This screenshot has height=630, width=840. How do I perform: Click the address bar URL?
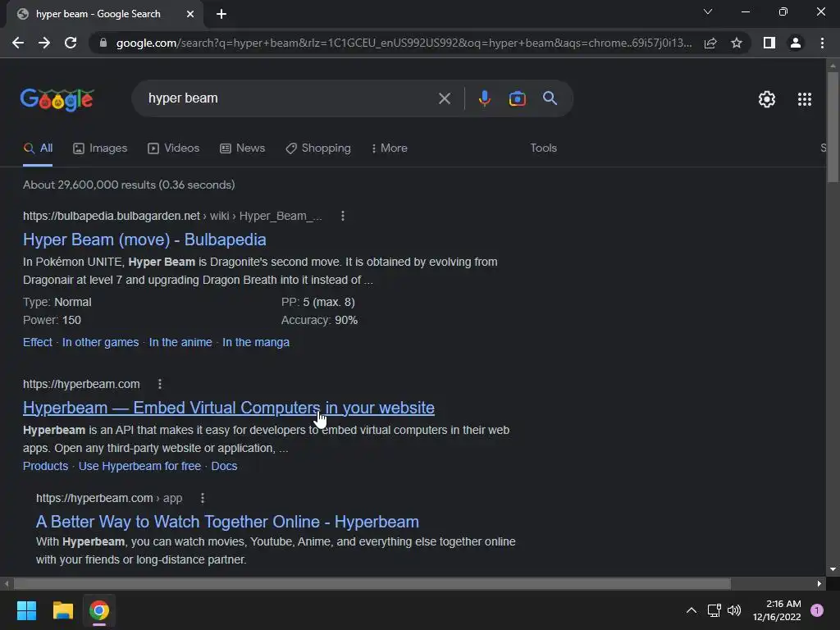[x=404, y=43]
